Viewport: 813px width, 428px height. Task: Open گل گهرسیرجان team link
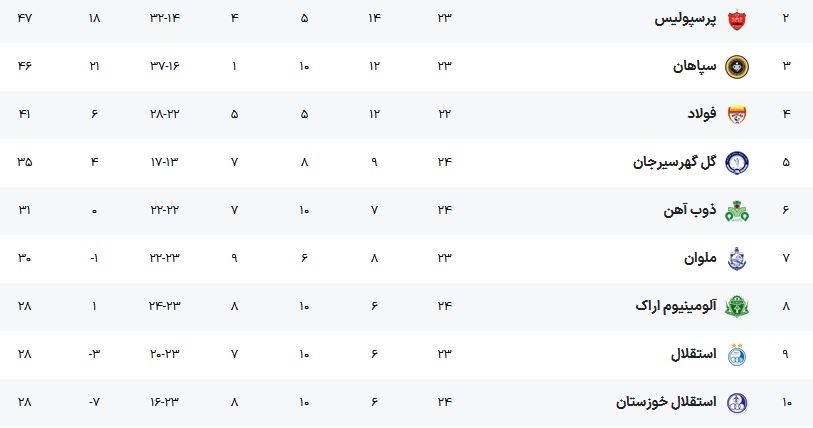[x=675, y=162]
